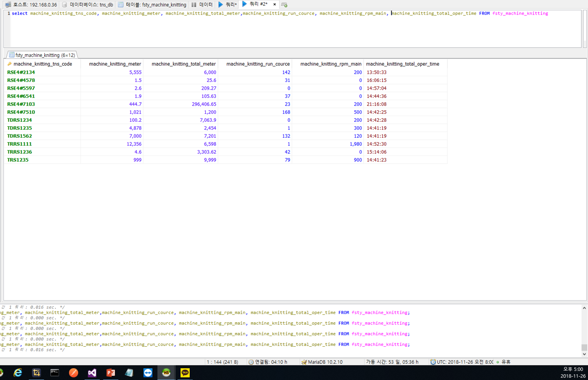Sort by machine_knitting_meter column header

point(115,64)
